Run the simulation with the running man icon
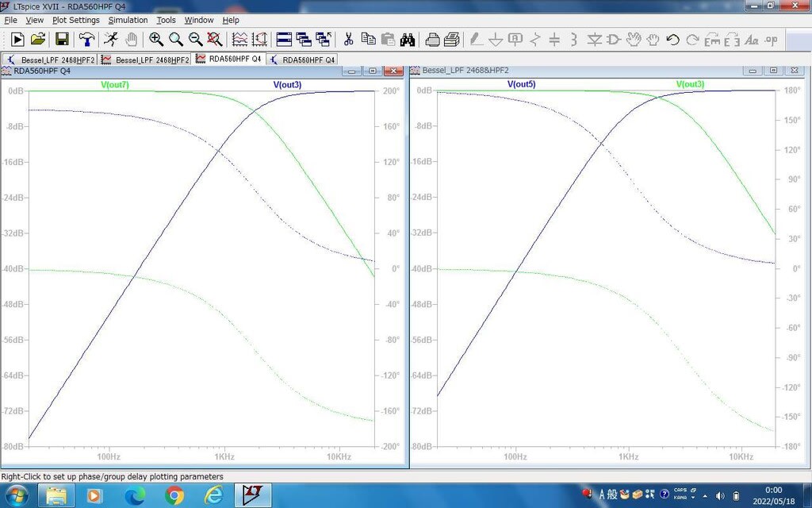 tap(110, 40)
